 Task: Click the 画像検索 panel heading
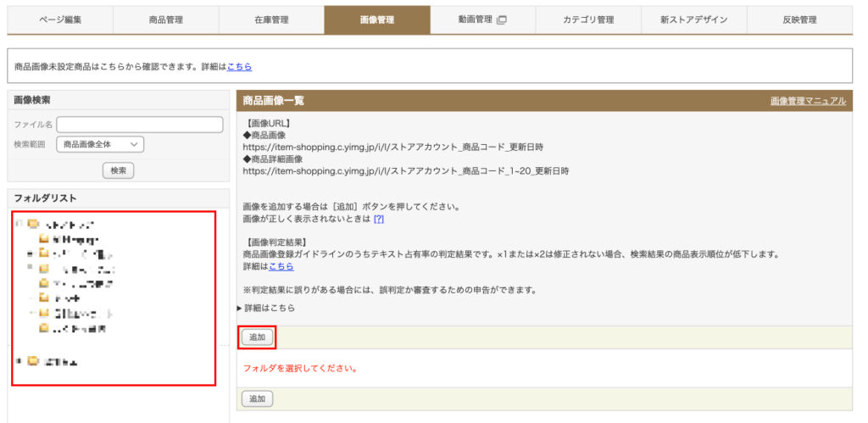point(33,100)
